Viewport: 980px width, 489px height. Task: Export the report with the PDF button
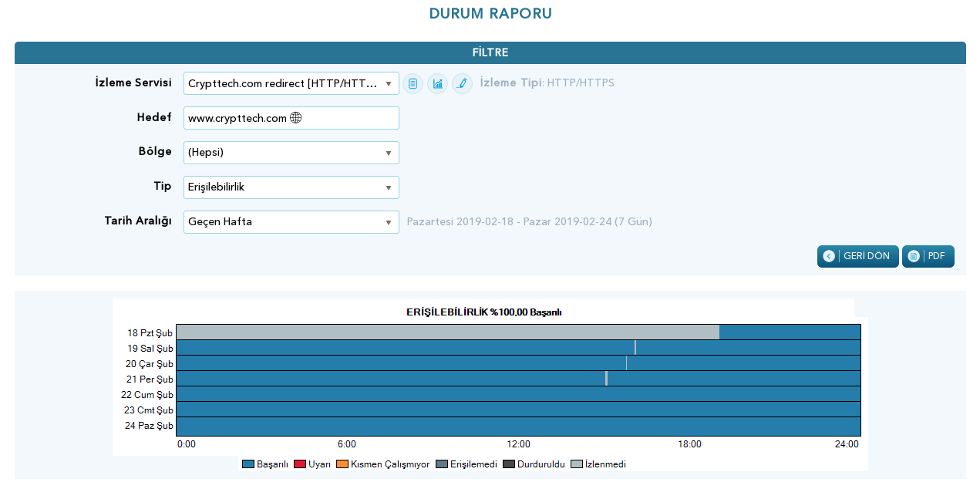coord(928,256)
